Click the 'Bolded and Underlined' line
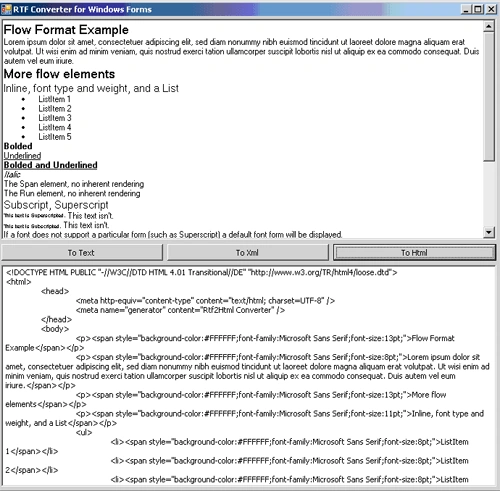This screenshot has width=500, height=491. [50, 165]
